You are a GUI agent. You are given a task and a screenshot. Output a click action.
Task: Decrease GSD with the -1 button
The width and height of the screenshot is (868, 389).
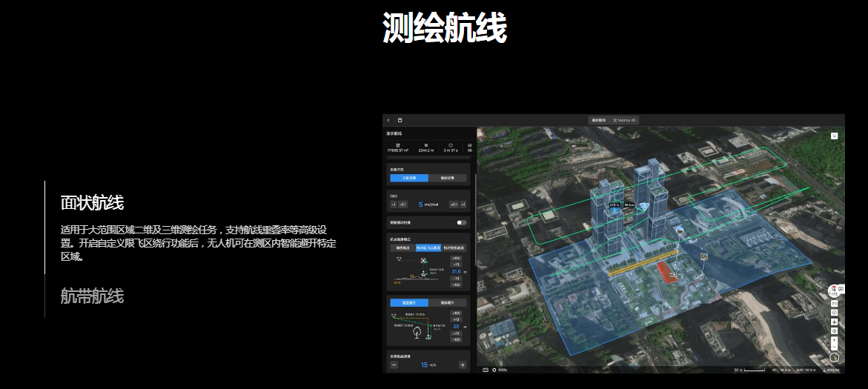(394, 205)
